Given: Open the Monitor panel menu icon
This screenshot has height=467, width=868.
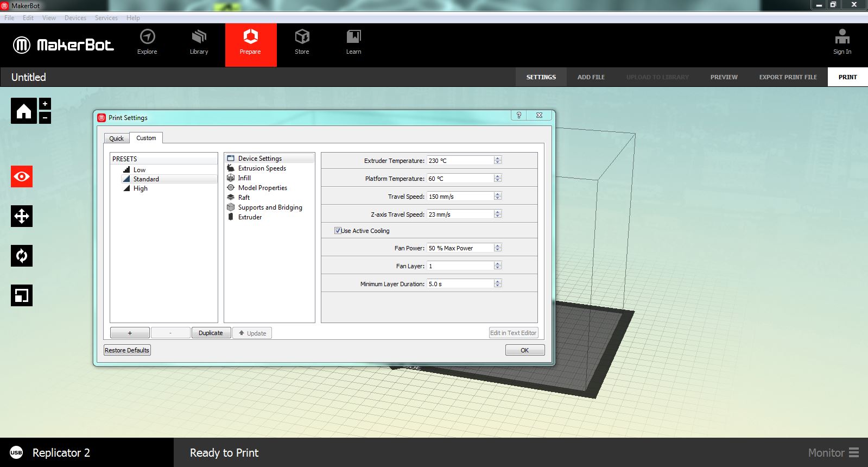Looking at the screenshot, I should click(854, 452).
